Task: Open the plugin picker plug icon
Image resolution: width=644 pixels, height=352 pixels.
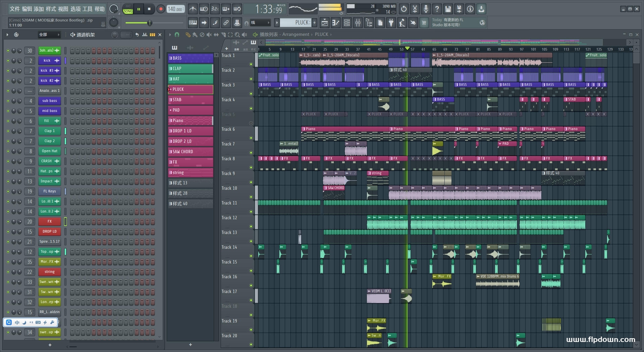Action: pos(391,23)
